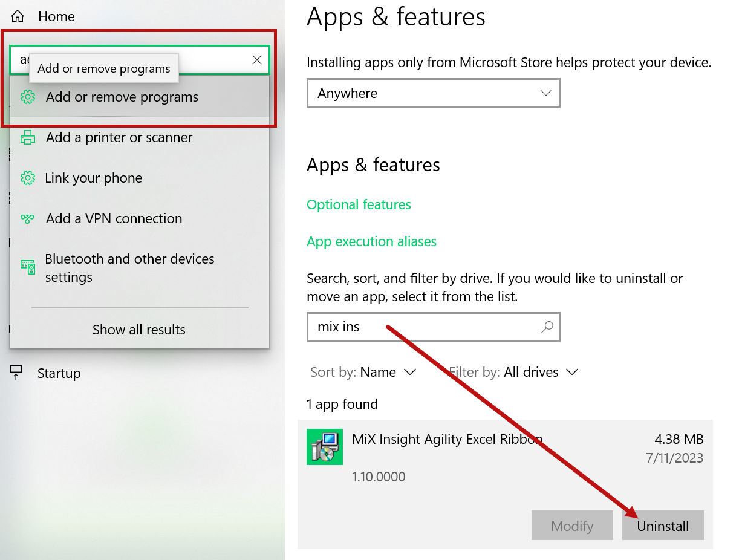742x560 pixels.
Task: Click the 4.38 MB app size
Action: [x=679, y=439]
